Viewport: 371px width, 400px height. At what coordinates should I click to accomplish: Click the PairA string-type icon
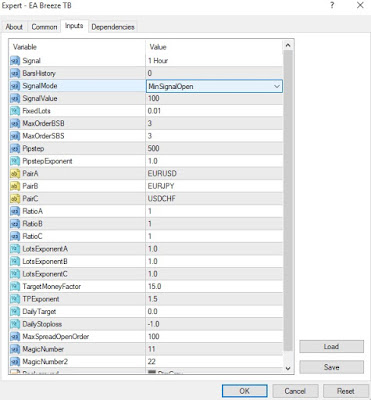[15, 174]
